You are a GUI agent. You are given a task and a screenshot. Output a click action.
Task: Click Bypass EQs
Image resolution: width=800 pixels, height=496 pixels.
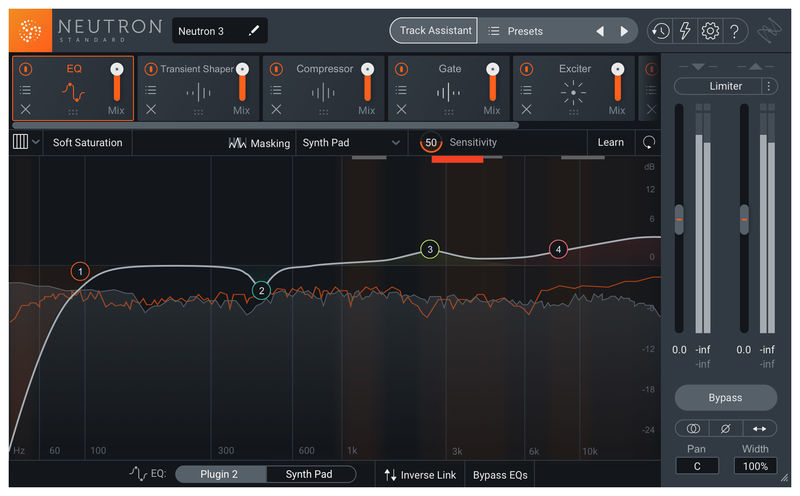[x=500, y=475]
